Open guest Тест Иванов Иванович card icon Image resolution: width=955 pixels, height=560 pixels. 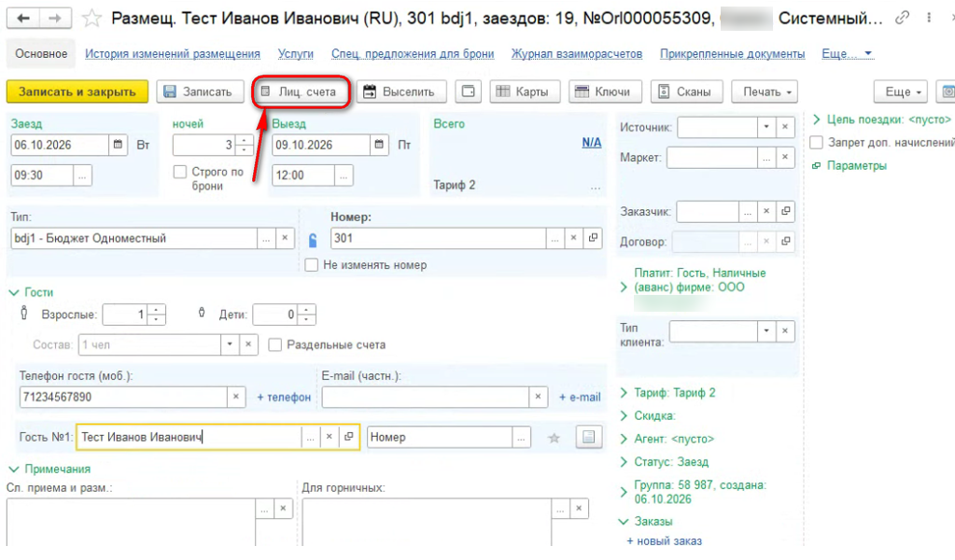[x=349, y=437]
